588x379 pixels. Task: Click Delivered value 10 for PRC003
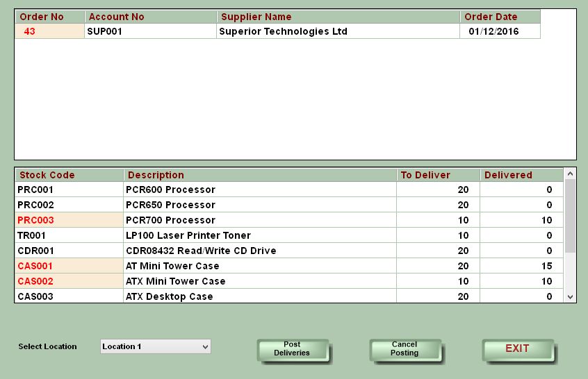click(x=522, y=220)
